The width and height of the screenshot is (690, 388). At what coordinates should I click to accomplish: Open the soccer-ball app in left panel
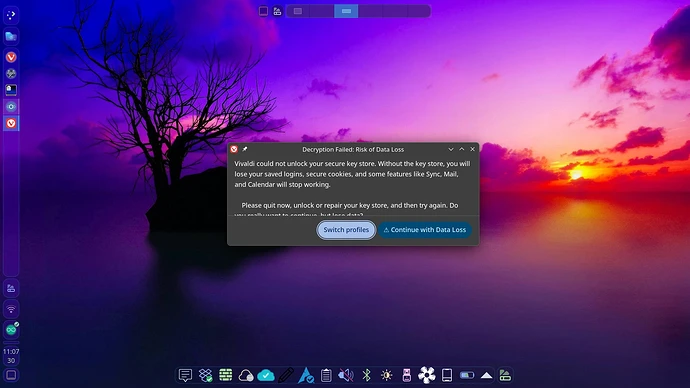[11, 73]
